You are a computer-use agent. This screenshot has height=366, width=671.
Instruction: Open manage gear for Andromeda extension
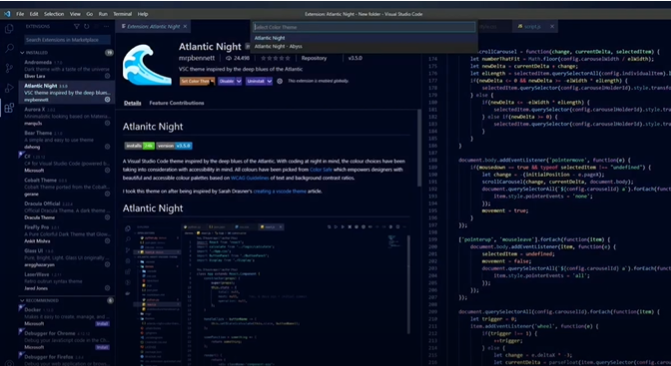(x=107, y=76)
